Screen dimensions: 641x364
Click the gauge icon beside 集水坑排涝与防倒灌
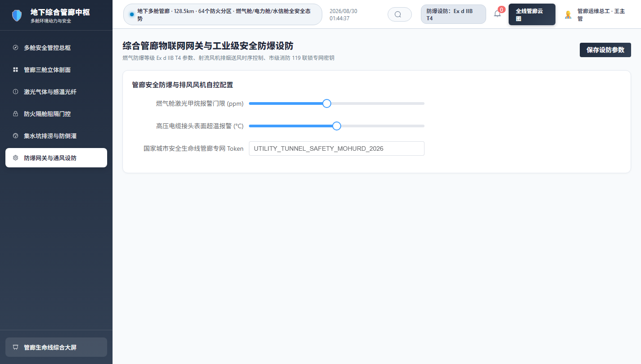pos(15,136)
